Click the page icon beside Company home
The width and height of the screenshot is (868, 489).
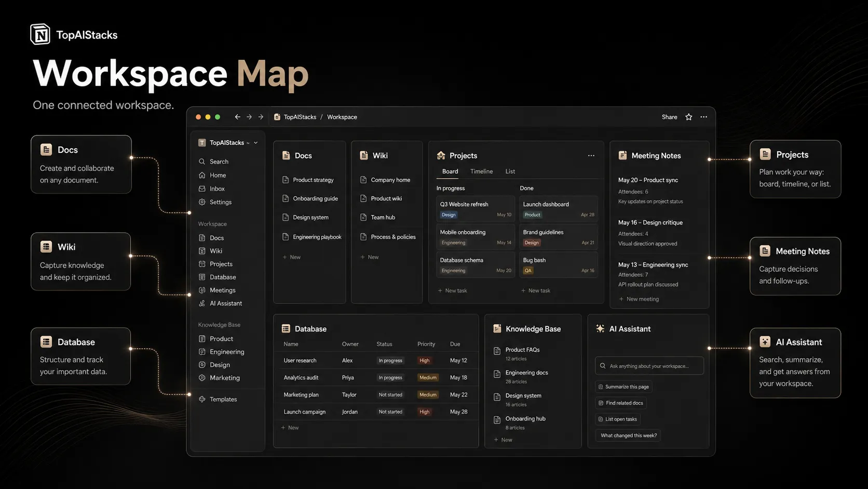363,180
